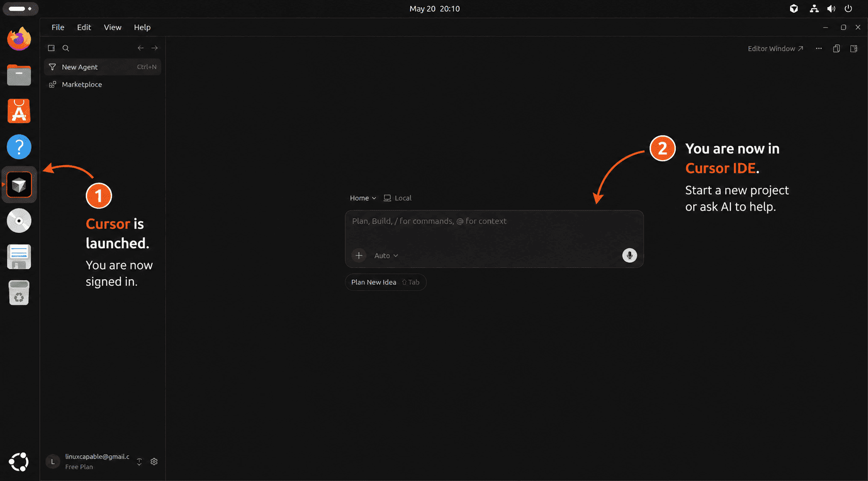
Task: Open the Help question mark dock icon
Action: (19, 147)
